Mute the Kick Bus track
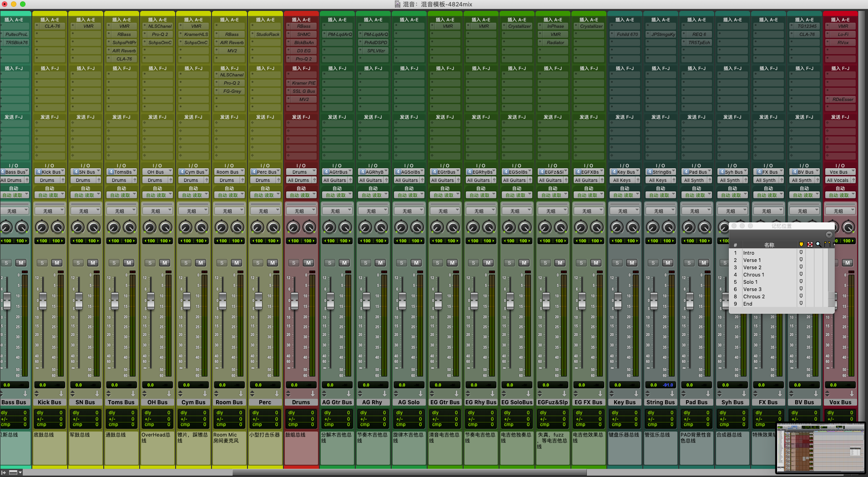 click(x=57, y=263)
